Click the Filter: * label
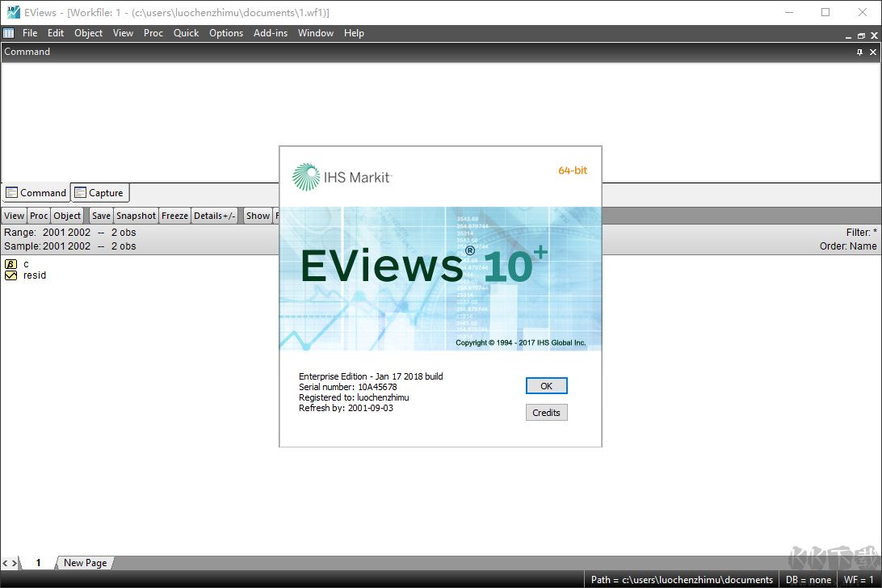This screenshot has width=882, height=588. (861, 233)
